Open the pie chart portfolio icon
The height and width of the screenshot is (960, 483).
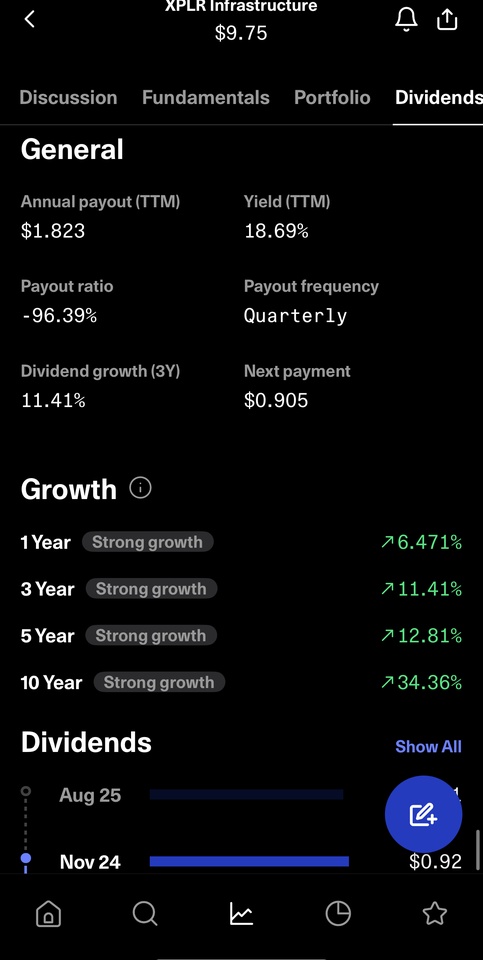(x=338, y=914)
